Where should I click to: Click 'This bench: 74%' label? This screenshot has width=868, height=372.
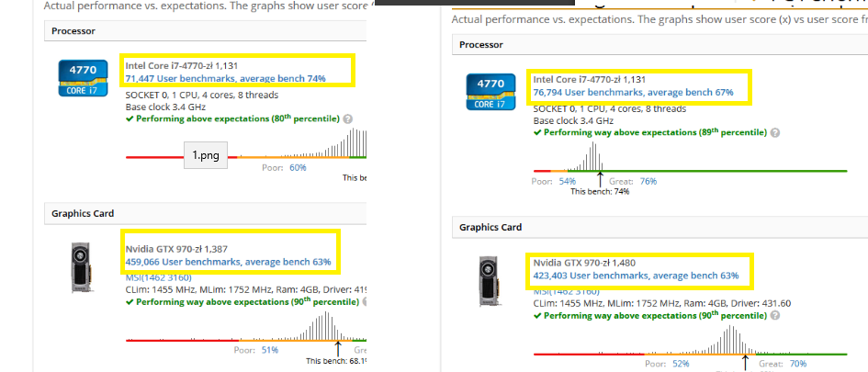600,192
